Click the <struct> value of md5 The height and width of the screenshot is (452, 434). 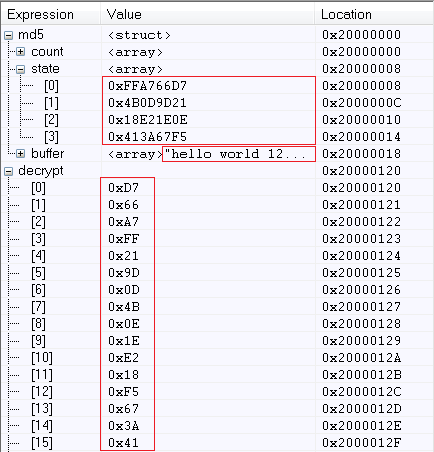pyautogui.click(x=139, y=35)
